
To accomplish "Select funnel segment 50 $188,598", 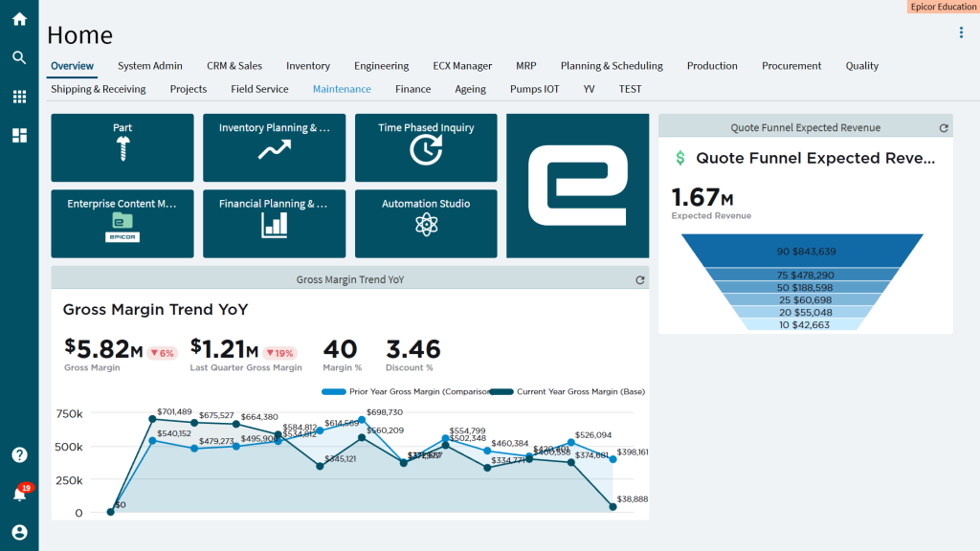I will (x=803, y=287).
